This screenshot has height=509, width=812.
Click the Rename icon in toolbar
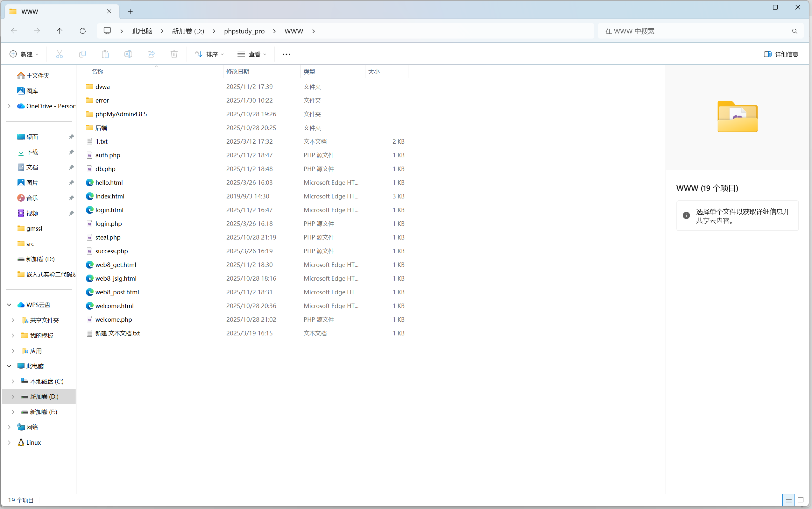tap(128, 54)
